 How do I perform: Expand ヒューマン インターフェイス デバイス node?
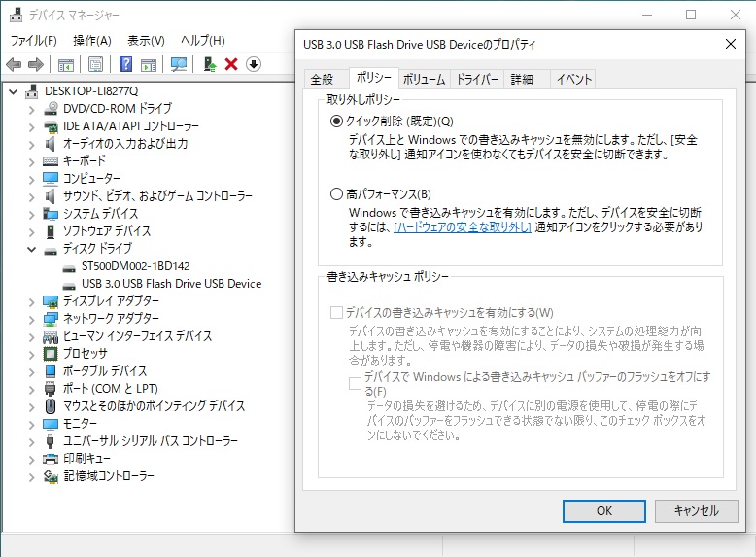[x=31, y=336]
